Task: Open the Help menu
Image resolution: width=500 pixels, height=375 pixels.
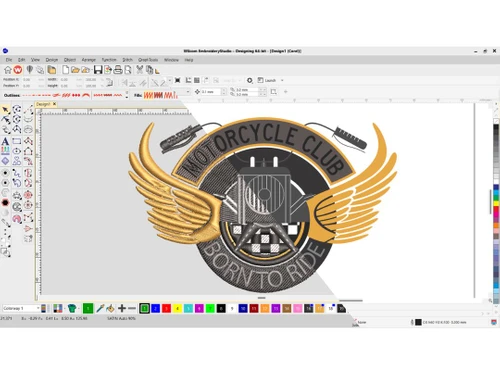Action: [189, 60]
